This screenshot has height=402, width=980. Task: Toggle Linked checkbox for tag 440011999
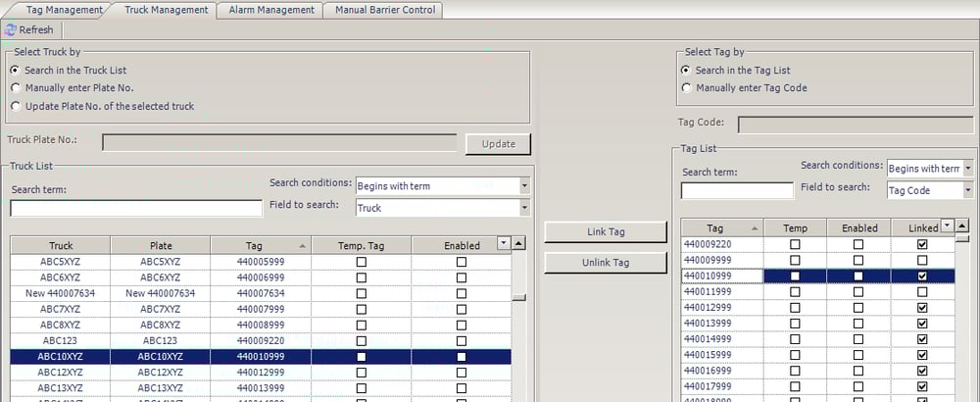922,292
